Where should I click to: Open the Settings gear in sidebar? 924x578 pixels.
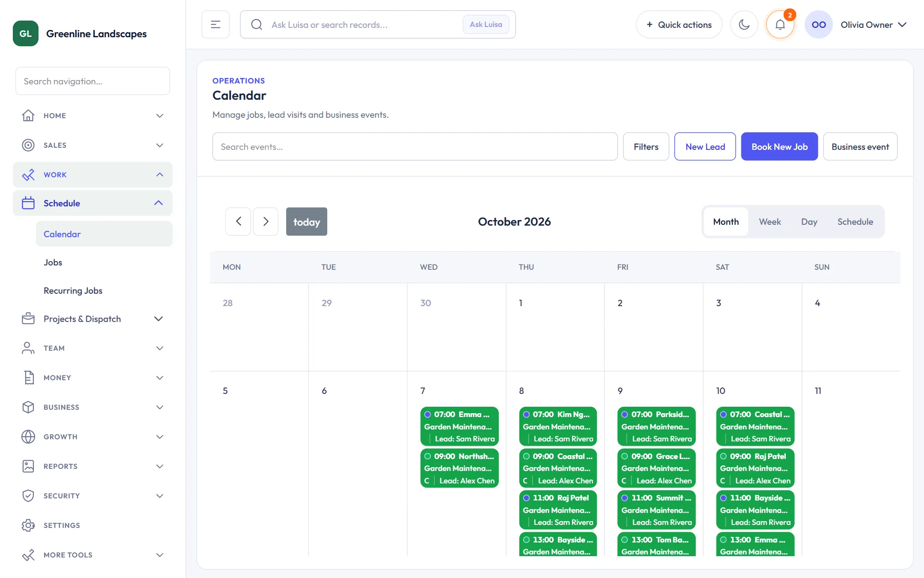click(x=28, y=525)
